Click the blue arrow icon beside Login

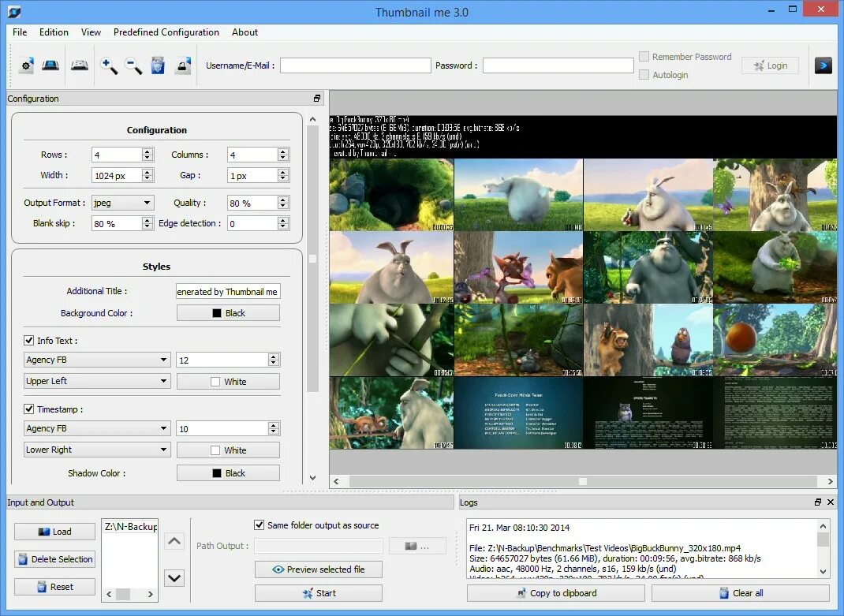coord(823,65)
